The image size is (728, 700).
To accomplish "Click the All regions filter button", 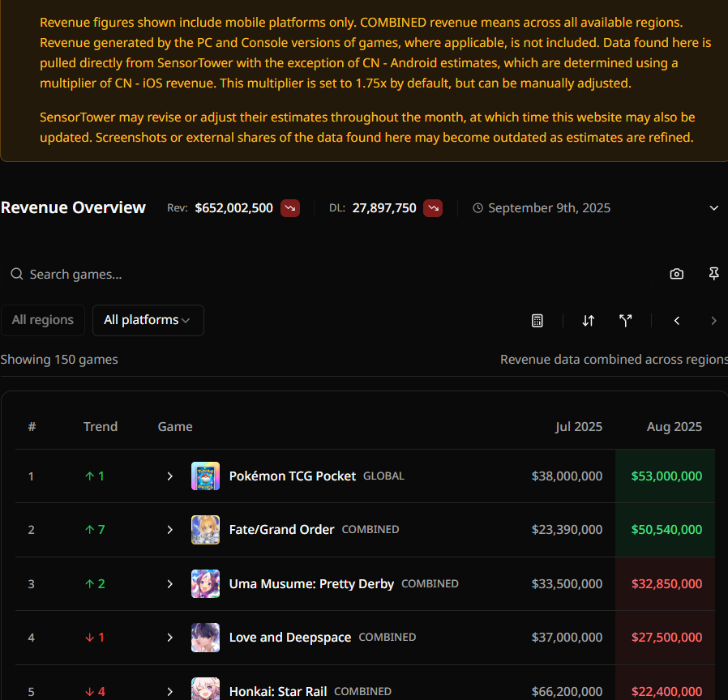I will coord(43,320).
